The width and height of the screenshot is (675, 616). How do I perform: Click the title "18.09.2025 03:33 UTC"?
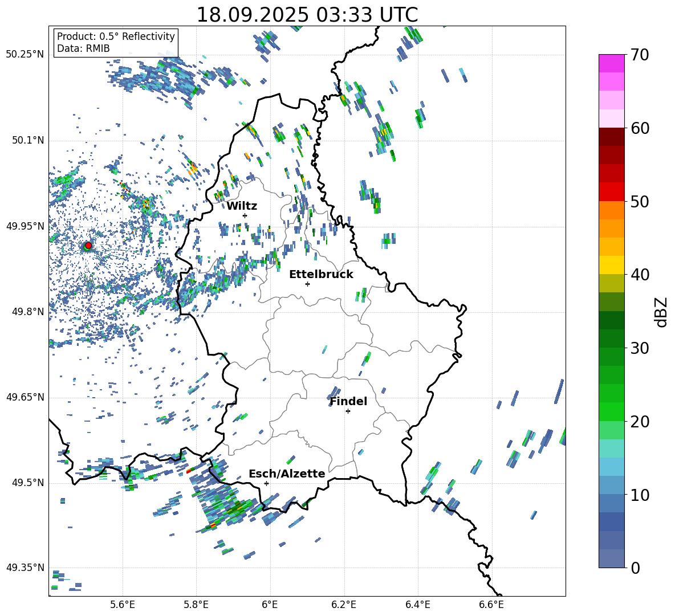307,15
